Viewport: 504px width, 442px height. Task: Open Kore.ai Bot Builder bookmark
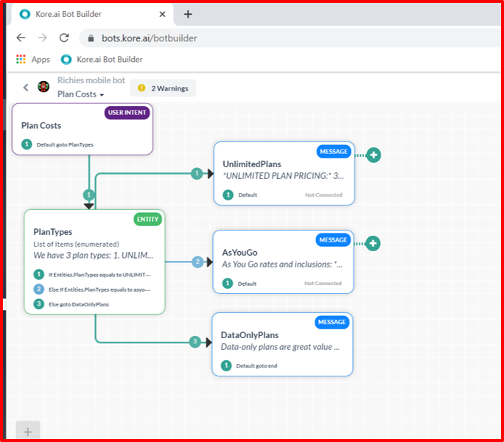(102, 60)
